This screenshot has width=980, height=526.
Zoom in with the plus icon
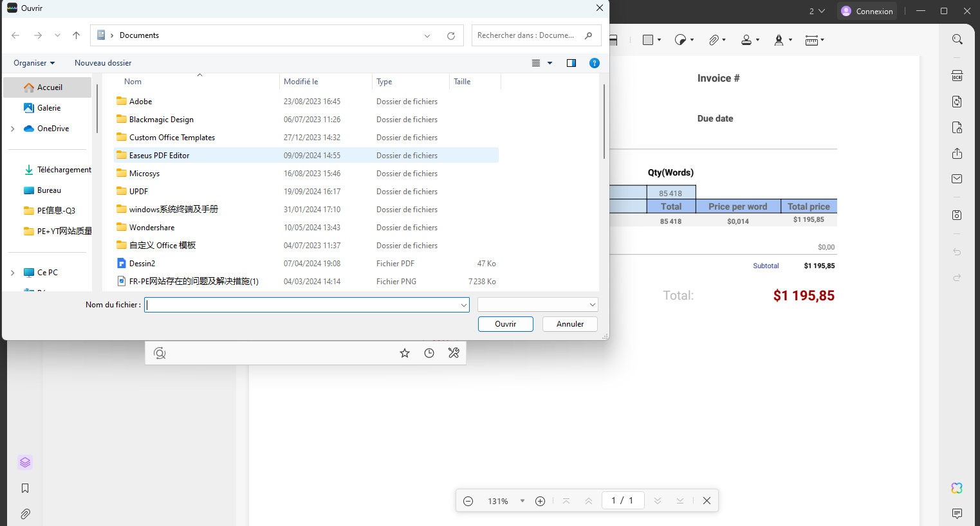pyautogui.click(x=541, y=501)
